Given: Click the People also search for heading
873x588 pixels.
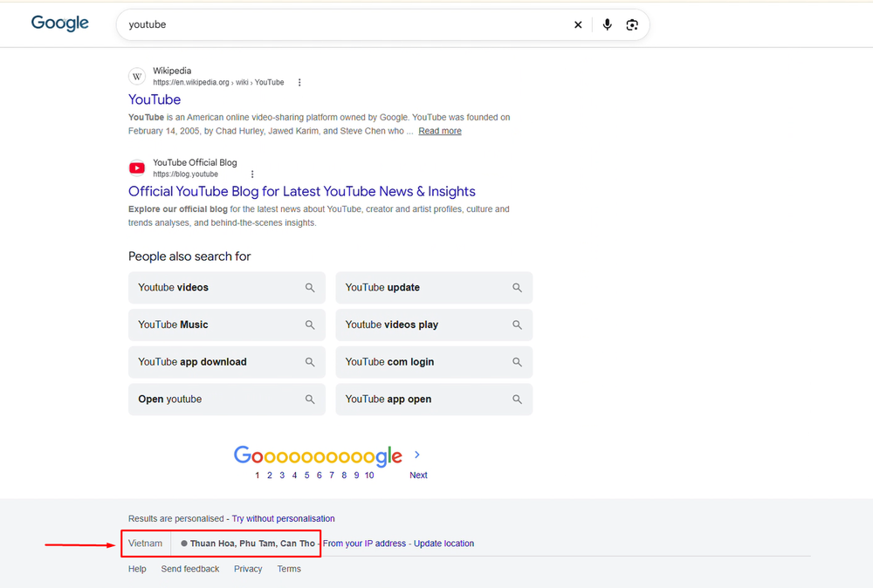Looking at the screenshot, I should pos(189,256).
